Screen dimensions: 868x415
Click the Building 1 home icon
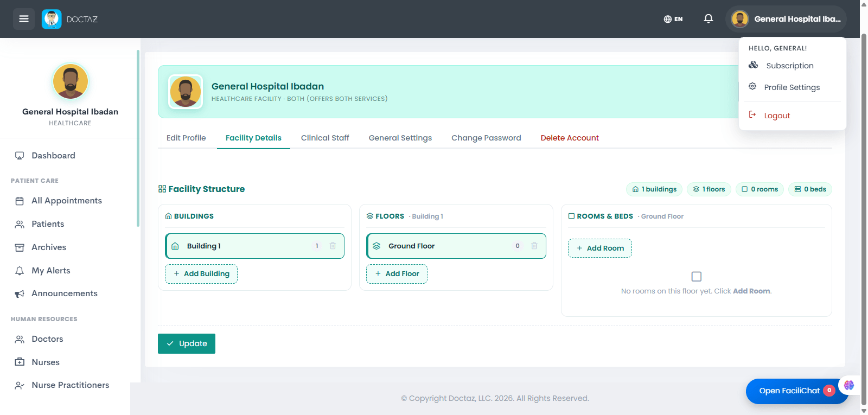pos(175,246)
